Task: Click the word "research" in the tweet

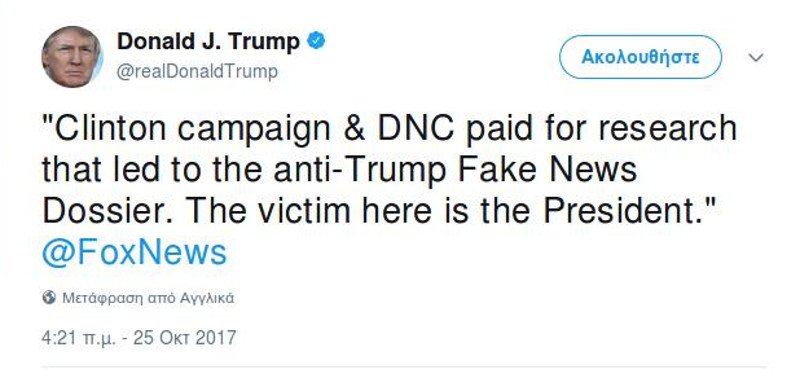Action: tap(668, 128)
